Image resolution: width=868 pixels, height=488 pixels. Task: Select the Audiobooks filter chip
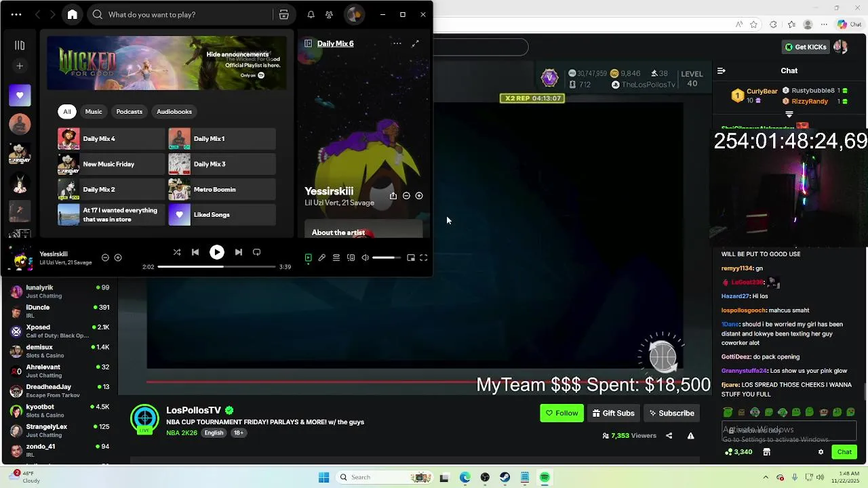[x=174, y=112]
